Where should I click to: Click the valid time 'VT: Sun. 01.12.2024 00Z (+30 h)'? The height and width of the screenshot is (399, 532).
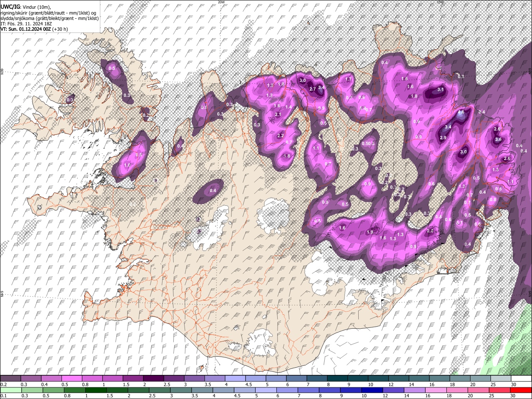click(x=34, y=29)
